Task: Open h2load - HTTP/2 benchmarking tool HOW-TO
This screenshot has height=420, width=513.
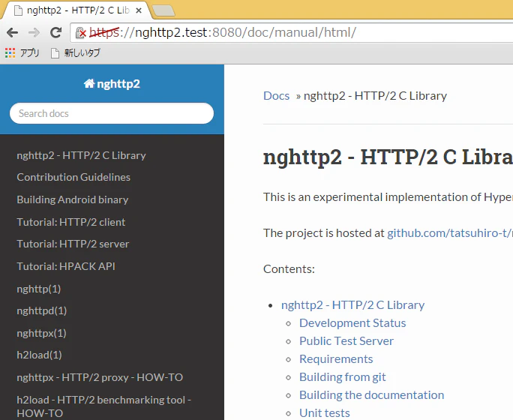Action: pos(103,406)
